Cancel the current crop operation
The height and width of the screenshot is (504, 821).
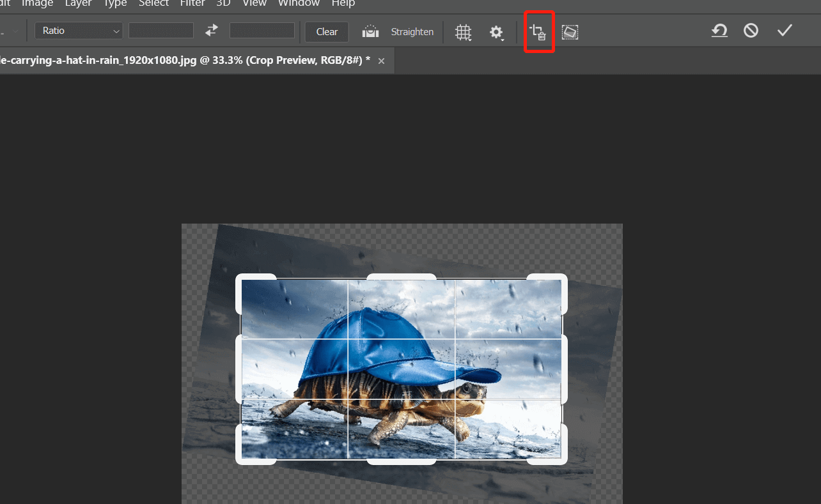751,30
